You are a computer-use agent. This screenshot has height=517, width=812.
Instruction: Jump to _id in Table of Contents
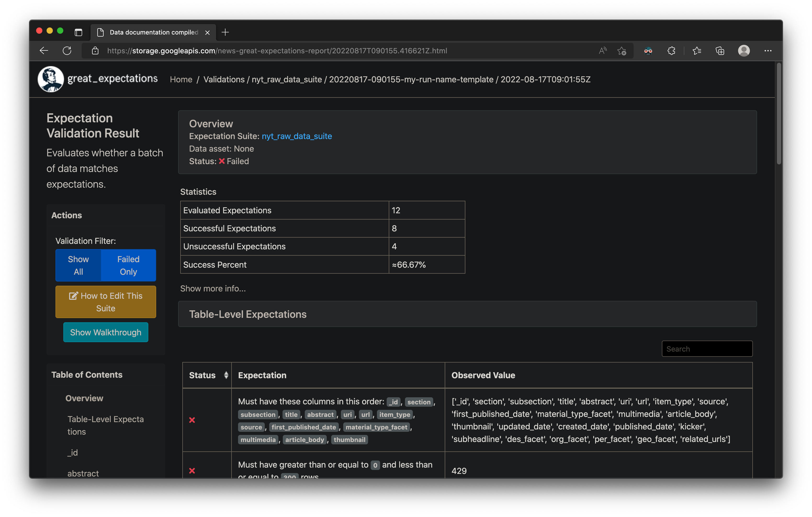pos(72,452)
